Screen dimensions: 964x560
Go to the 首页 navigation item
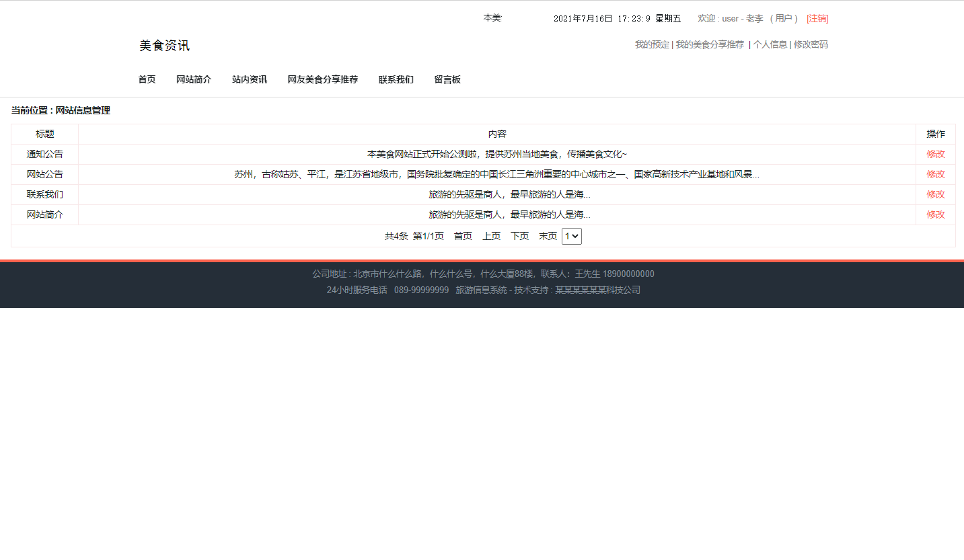click(147, 79)
